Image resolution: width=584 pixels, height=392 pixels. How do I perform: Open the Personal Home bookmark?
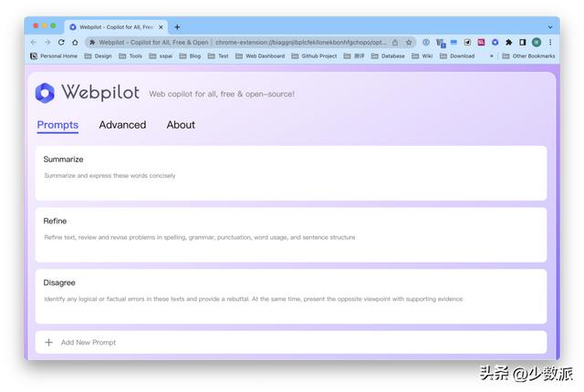(x=54, y=56)
